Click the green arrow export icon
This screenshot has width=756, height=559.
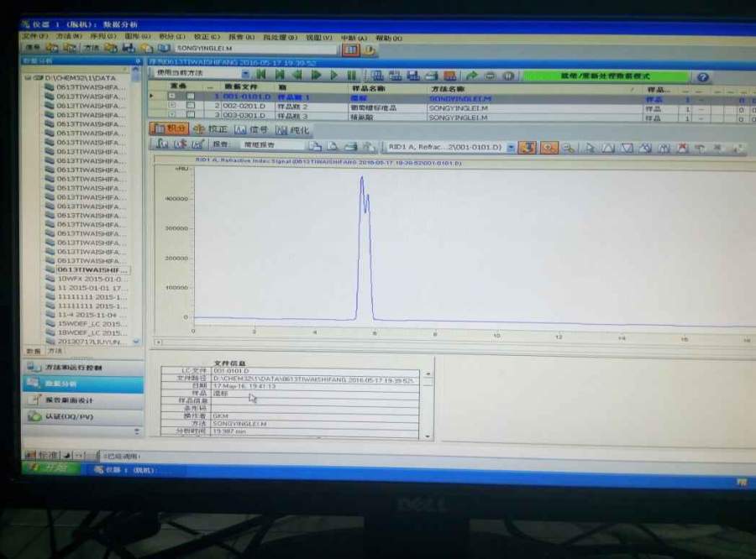click(471, 76)
